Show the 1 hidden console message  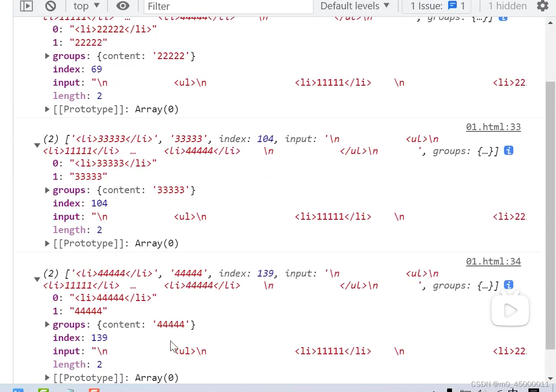click(507, 6)
